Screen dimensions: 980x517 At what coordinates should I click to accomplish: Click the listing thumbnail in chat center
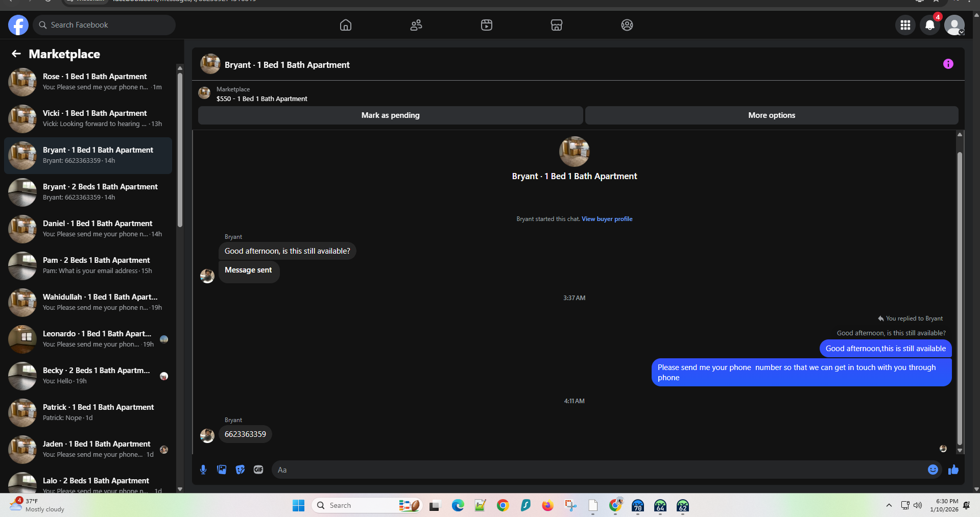tap(575, 152)
